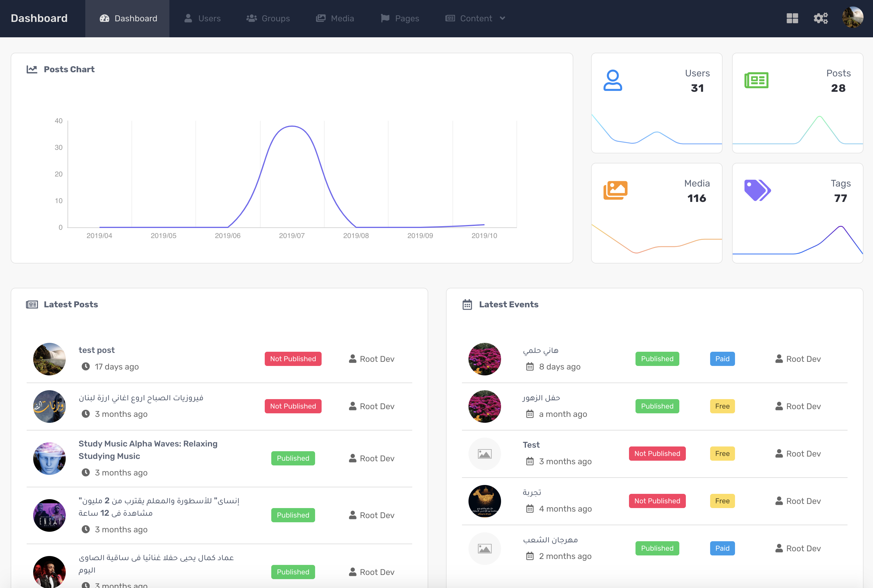Click Published badge on هاني حلمي event
This screenshot has height=588, width=873.
[x=657, y=359]
